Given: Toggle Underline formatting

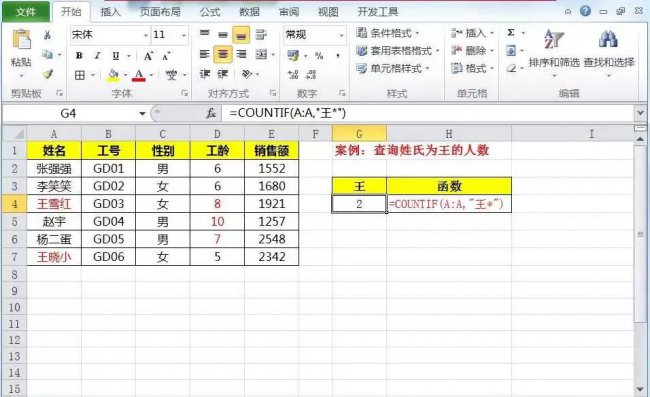Looking at the screenshot, I should tap(116, 56).
